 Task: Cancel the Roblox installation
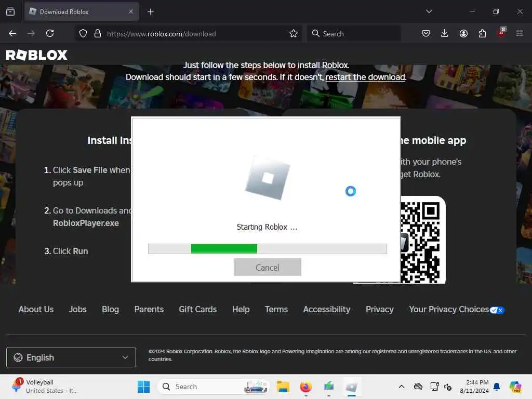pyautogui.click(x=268, y=268)
